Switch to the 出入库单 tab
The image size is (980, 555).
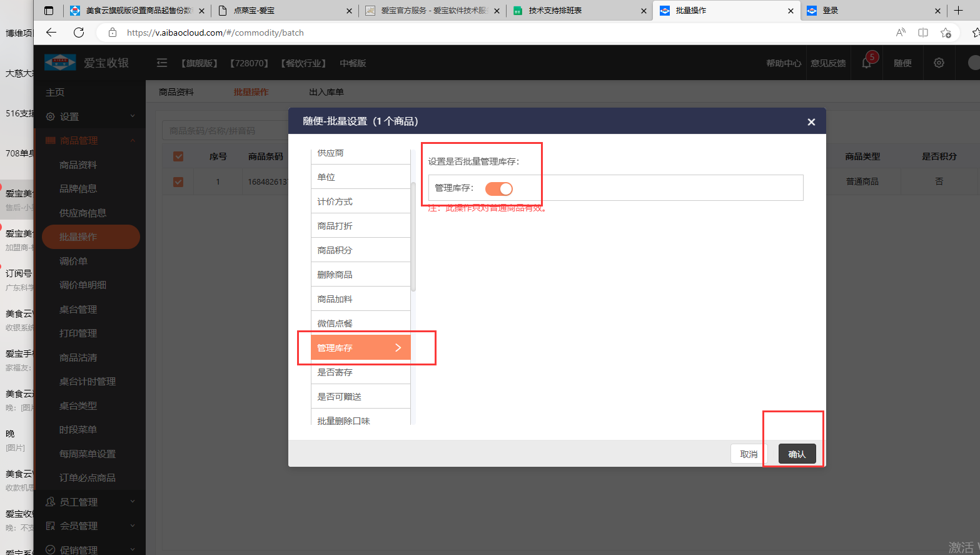(x=326, y=92)
